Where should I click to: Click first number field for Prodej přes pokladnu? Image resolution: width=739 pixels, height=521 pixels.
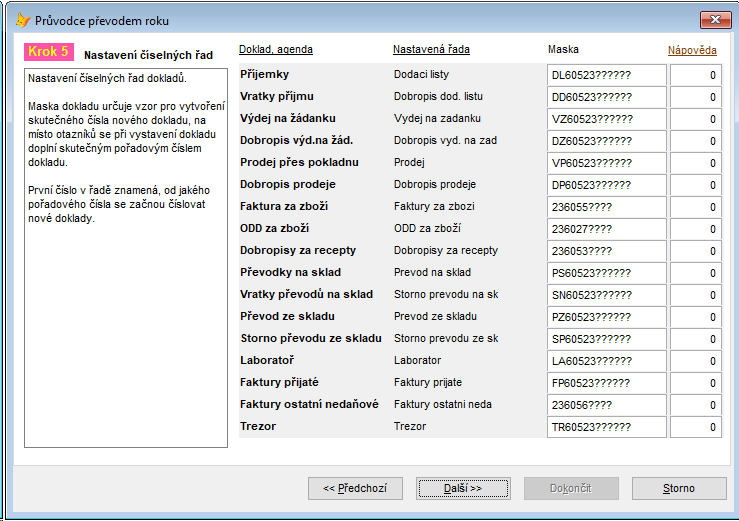[696, 163]
